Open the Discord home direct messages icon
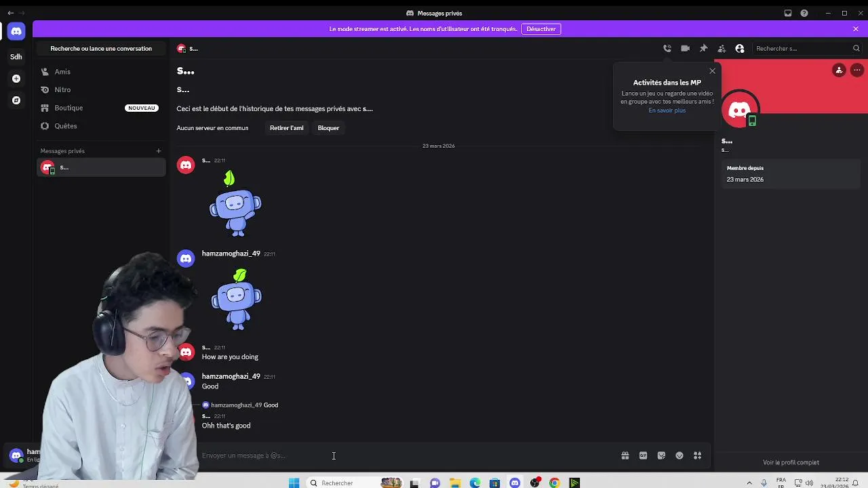This screenshot has width=868, height=488. click(x=16, y=31)
